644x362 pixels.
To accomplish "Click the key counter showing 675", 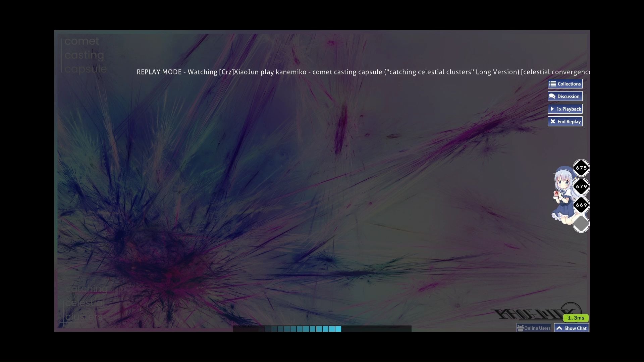I will (x=581, y=168).
